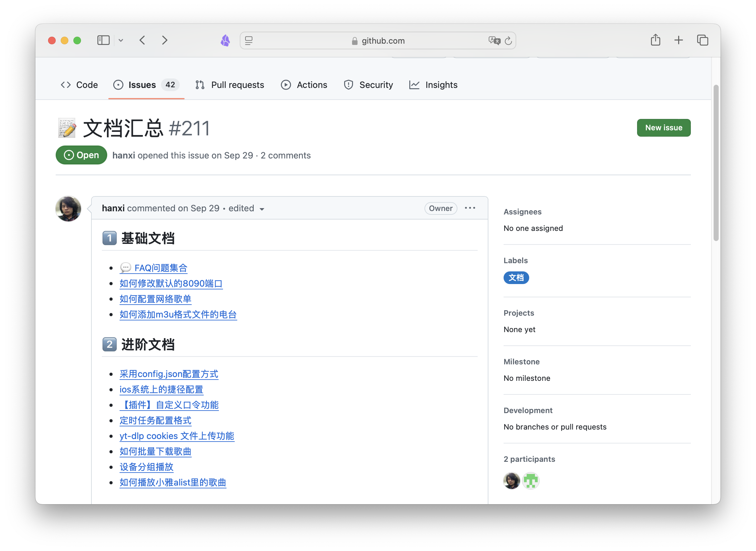756x551 pixels.
Task: Go back with the back arrow
Action: tap(142, 40)
